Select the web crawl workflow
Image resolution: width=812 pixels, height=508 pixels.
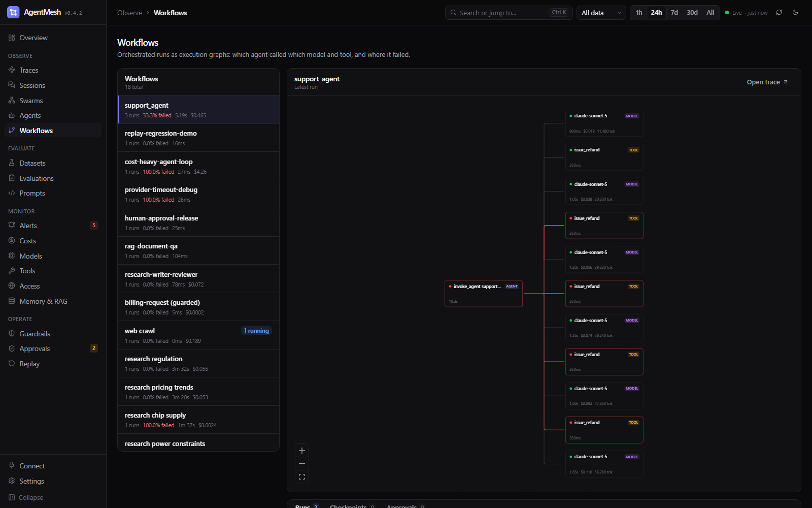[198, 335]
